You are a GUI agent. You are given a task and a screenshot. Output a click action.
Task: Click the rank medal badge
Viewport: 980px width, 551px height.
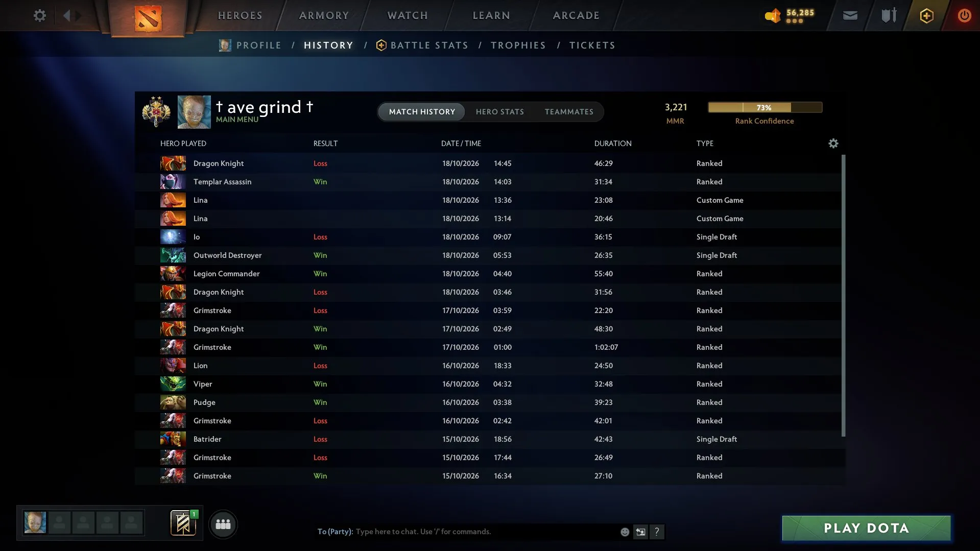156,111
